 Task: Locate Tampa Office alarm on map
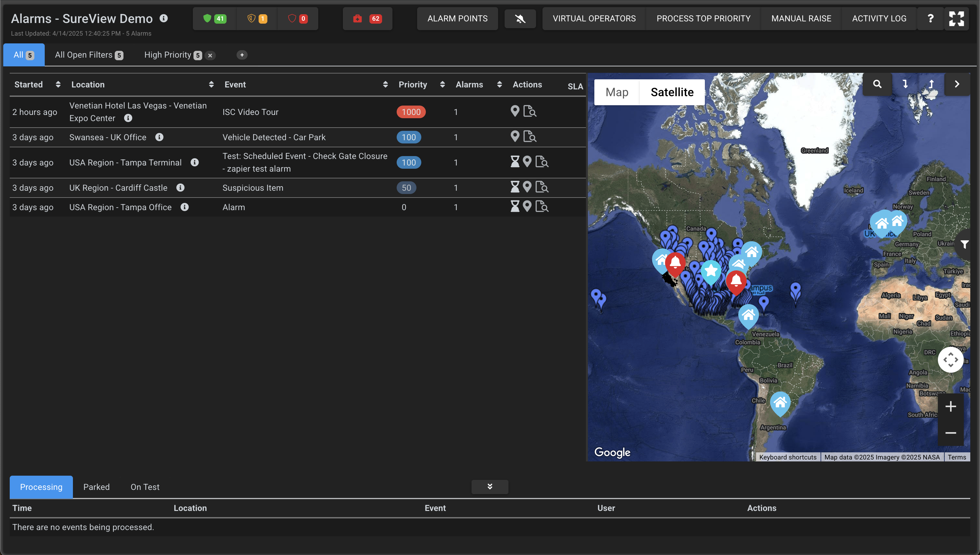tap(527, 206)
